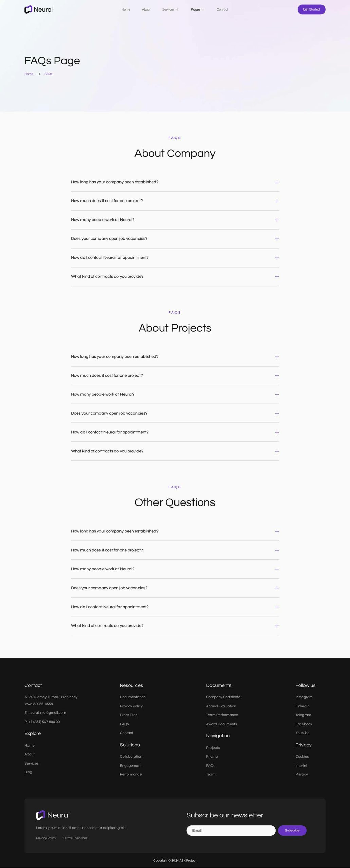Open the Pages dropdown menu
350x868 pixels.
[x=197, y=9]
